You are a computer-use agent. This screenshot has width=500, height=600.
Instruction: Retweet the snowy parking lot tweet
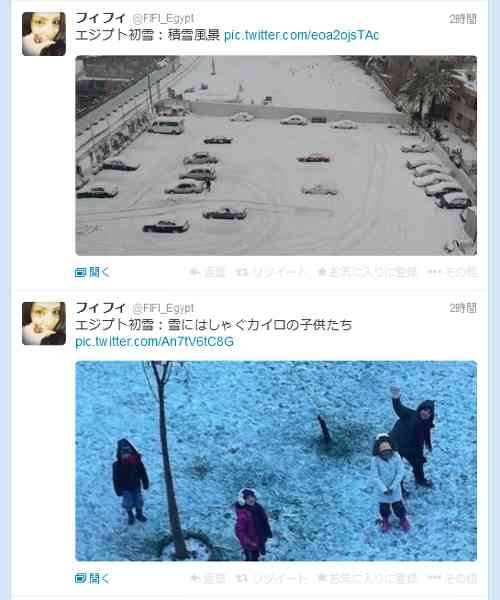(x=270, y=272)
